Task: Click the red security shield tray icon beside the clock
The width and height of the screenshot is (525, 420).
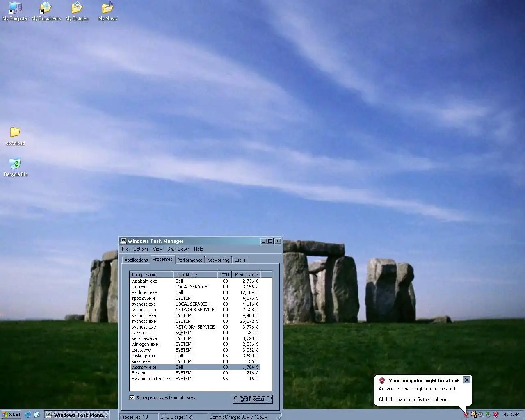Action: point(495,415)
